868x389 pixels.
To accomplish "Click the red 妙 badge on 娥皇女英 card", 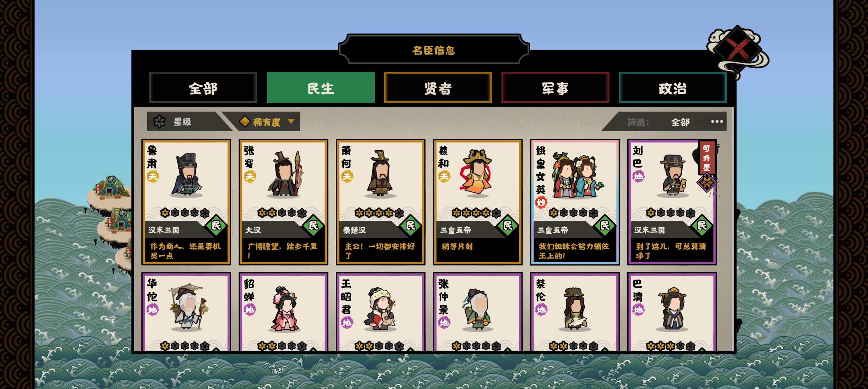I will (x=541, y=202).
